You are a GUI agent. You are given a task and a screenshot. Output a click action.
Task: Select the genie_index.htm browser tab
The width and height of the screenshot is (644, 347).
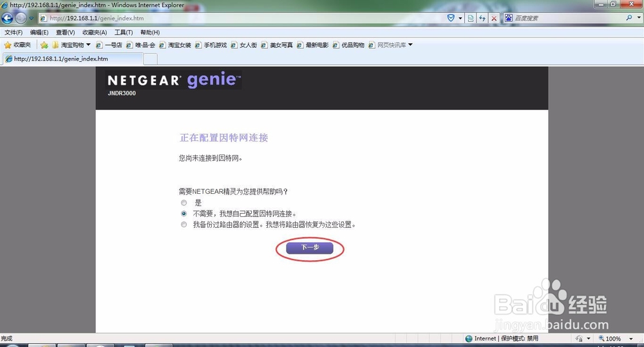click(73, 59)
